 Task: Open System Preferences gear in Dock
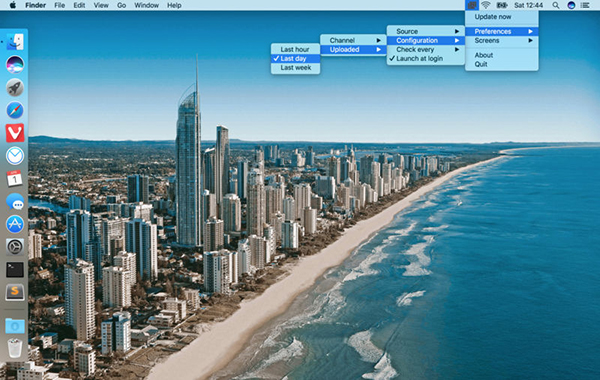click(x=15, y=247)
